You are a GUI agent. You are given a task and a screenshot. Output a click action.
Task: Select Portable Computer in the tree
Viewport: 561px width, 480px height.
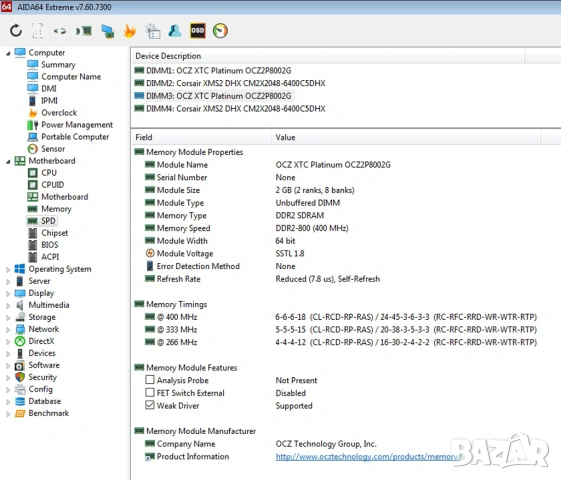[x=75, y=137]
